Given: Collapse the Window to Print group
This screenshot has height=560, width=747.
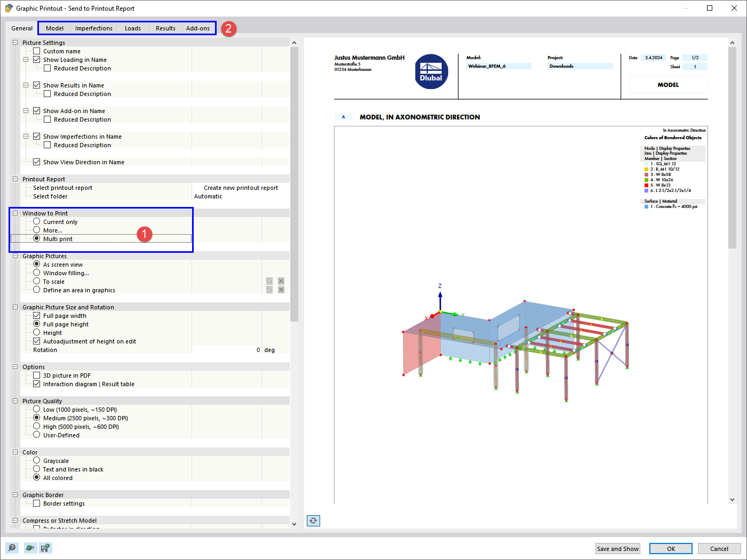Looking at the screenshot, I should coord(15,213).
